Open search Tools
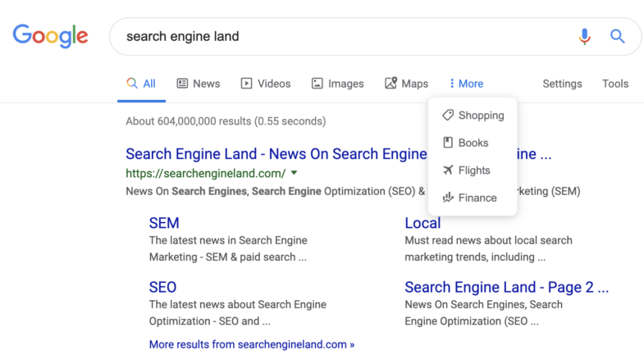 pos(615,84)
